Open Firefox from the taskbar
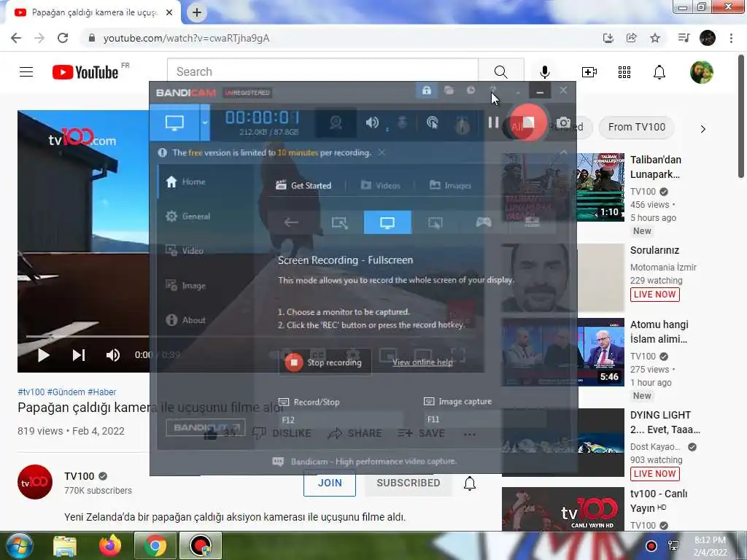 [110, 545]
